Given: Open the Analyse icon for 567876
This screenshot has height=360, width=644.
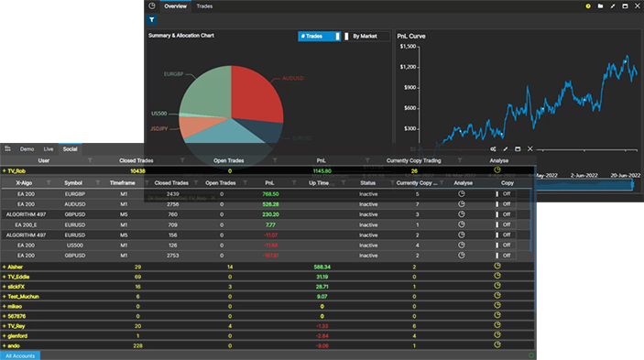Looking at the screenshot, I should point(497,315).
